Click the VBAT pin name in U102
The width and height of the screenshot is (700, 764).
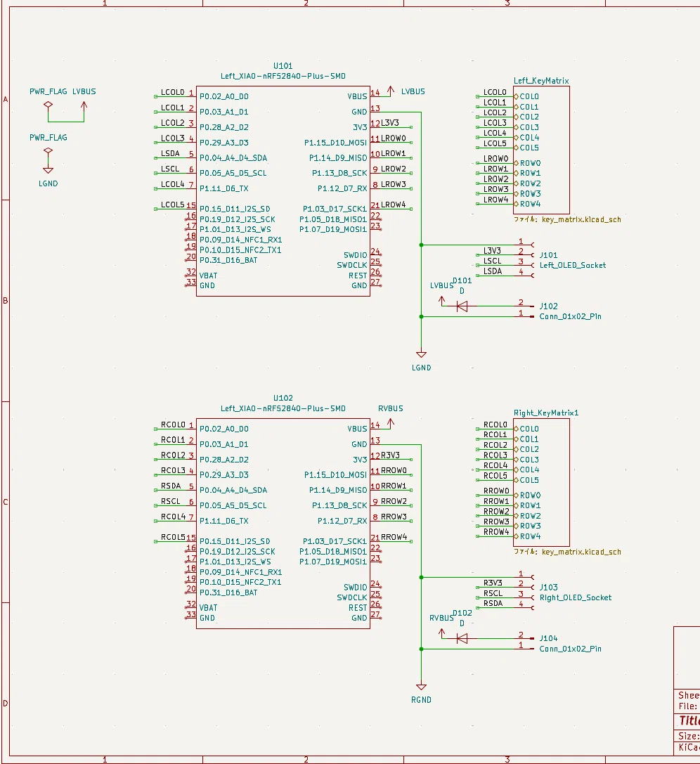209,608
